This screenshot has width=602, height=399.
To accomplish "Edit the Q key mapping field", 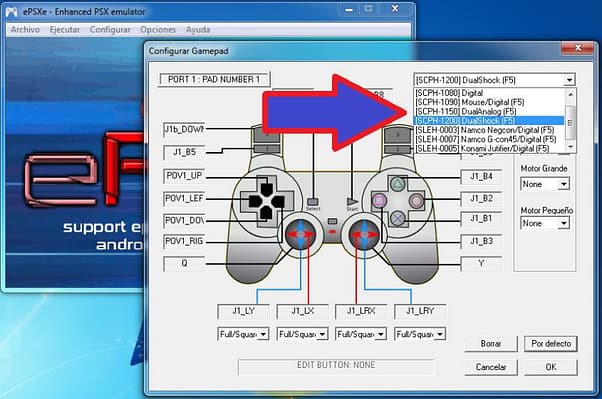I will click(184, 263).
